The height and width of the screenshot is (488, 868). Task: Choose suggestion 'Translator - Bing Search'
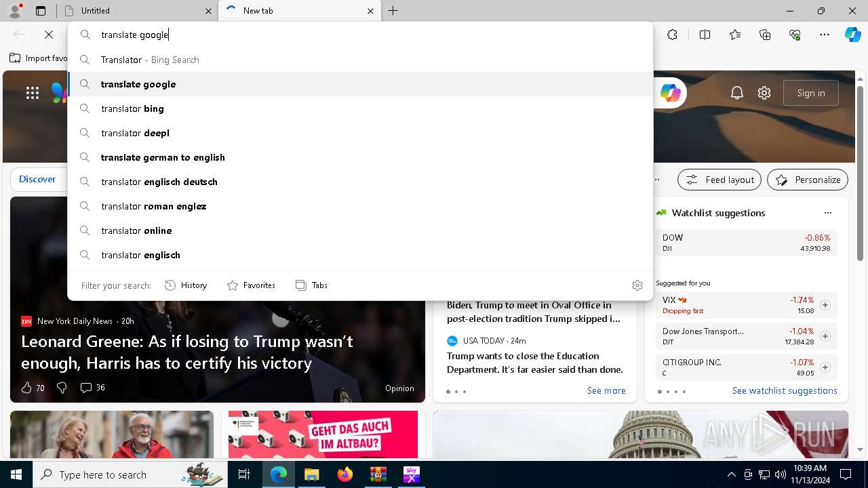coord(360,60)
